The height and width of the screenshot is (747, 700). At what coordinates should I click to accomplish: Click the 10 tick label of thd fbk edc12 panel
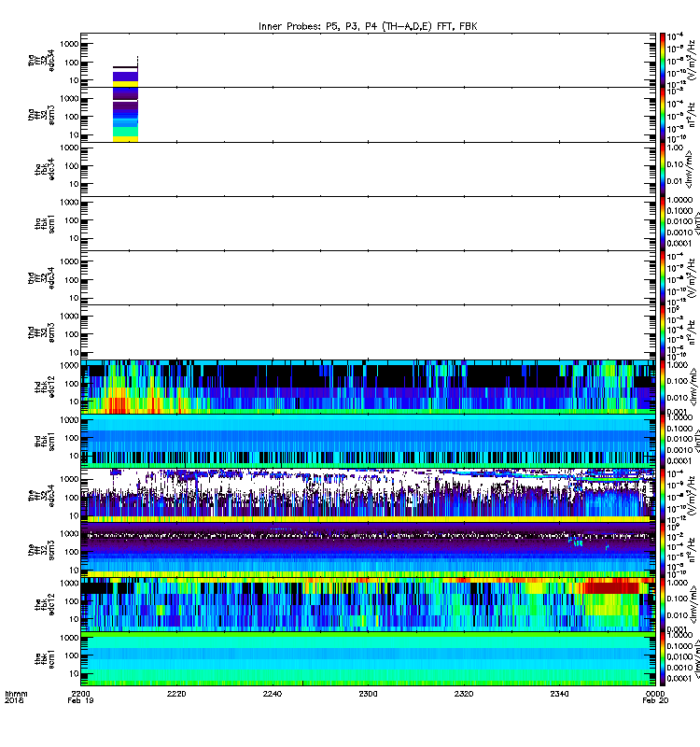click(74, 402)
